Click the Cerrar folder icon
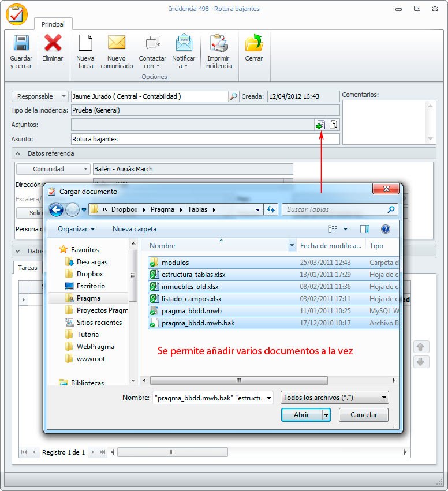 (254, 43)
